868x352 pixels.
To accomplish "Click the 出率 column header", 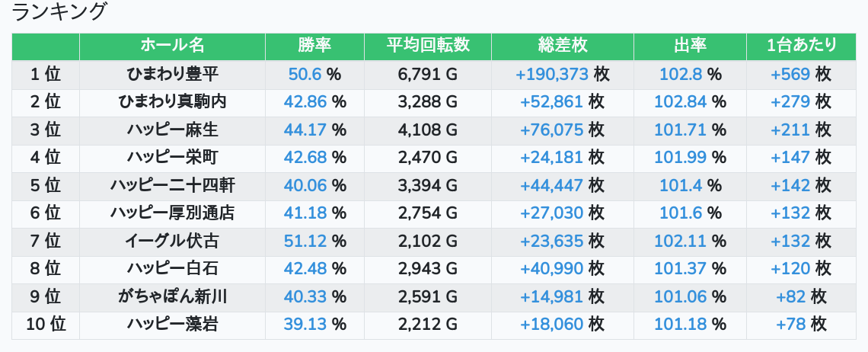I will click(690, 46).
